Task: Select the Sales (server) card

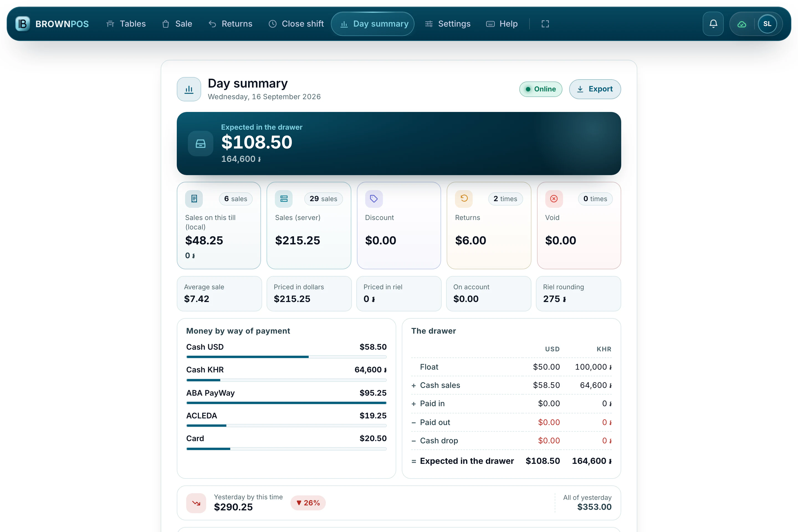Action: pyautogui.click(x=309, y=225)
